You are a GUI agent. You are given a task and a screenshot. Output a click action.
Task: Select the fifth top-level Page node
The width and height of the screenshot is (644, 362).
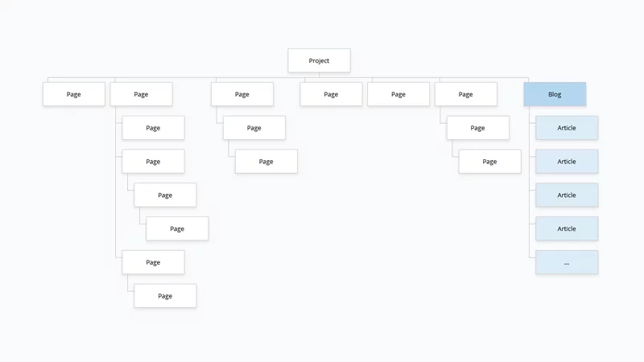tap(398, 94)
